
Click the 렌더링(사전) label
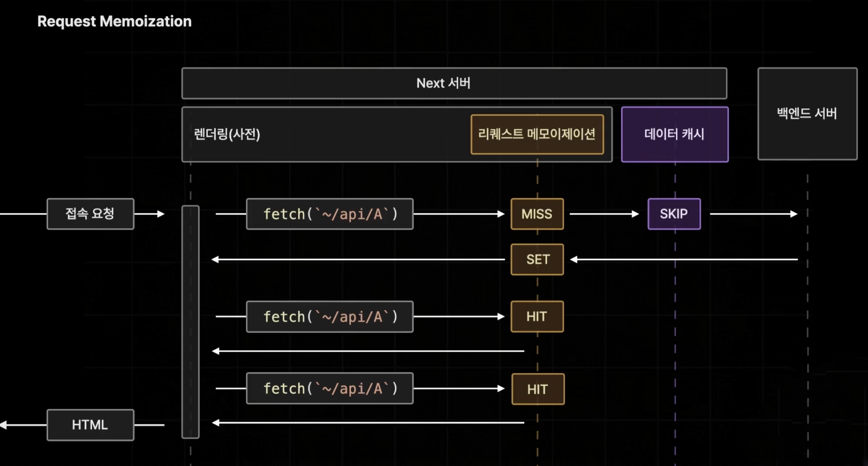click(x=227, y=134)
